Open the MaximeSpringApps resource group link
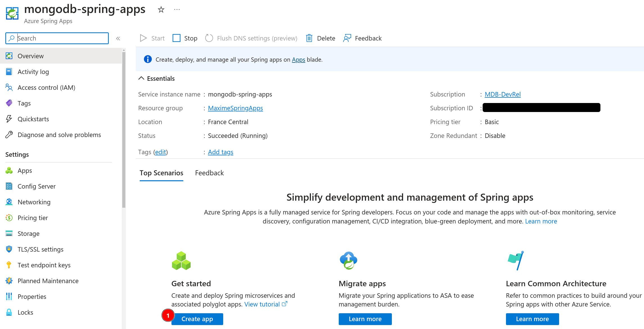 point(235,108)
